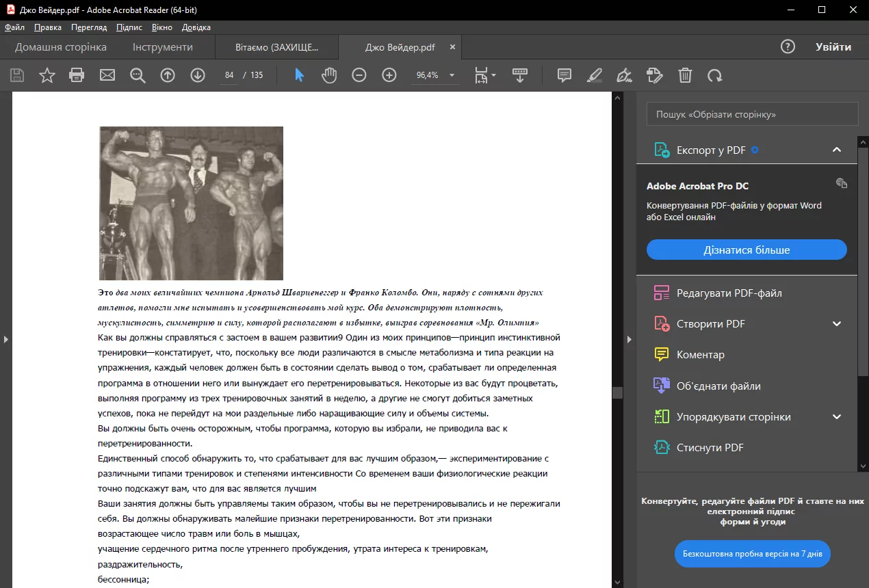Open the Правка menu
This screenshot has width=869, height=588.
(x=48, y=27)
